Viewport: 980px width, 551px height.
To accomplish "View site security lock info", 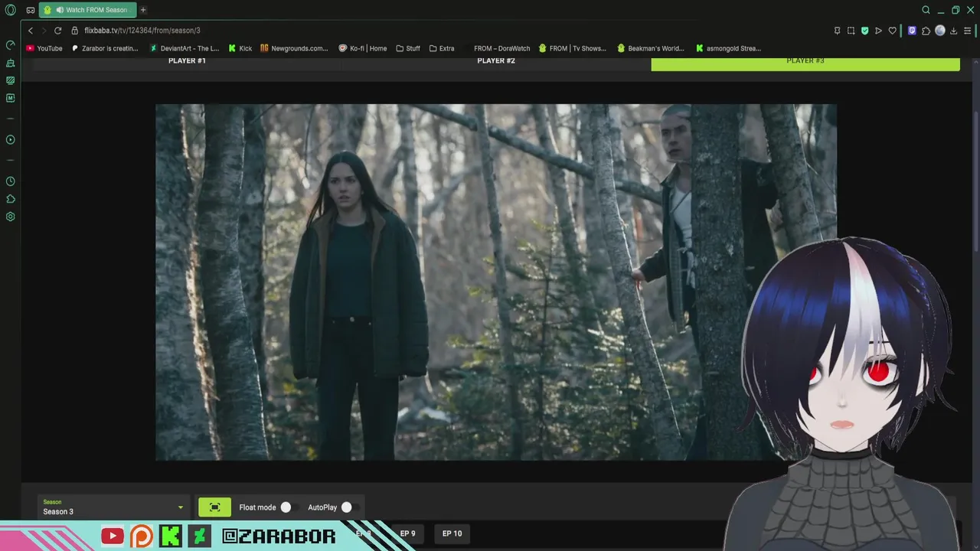I will pos(75,31).
